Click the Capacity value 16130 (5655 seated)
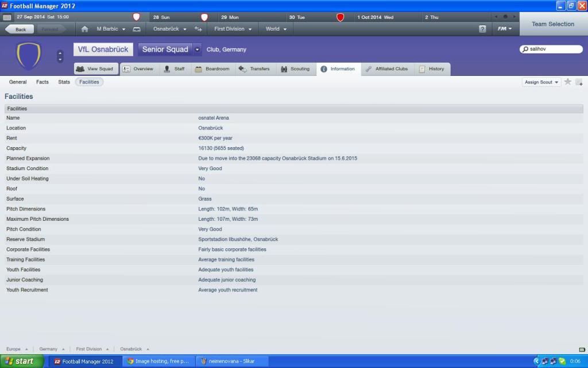 (x=221, y=148)
